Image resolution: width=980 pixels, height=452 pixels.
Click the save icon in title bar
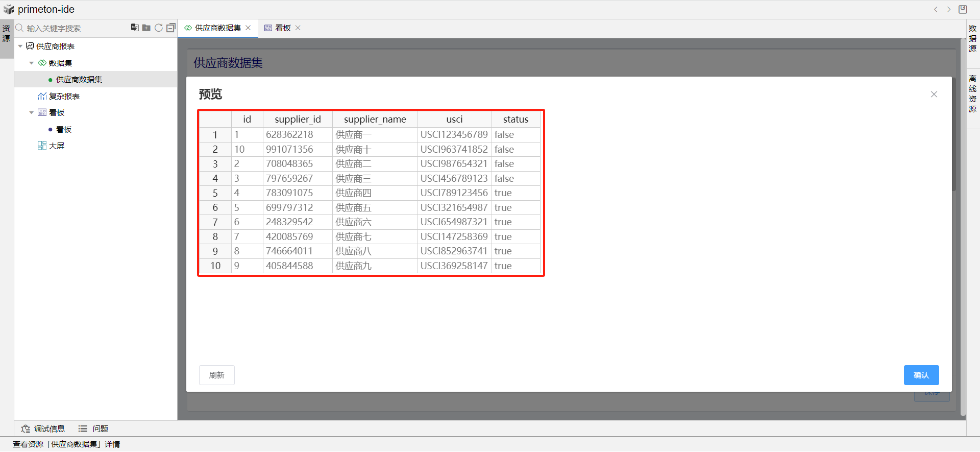point(963,9)
